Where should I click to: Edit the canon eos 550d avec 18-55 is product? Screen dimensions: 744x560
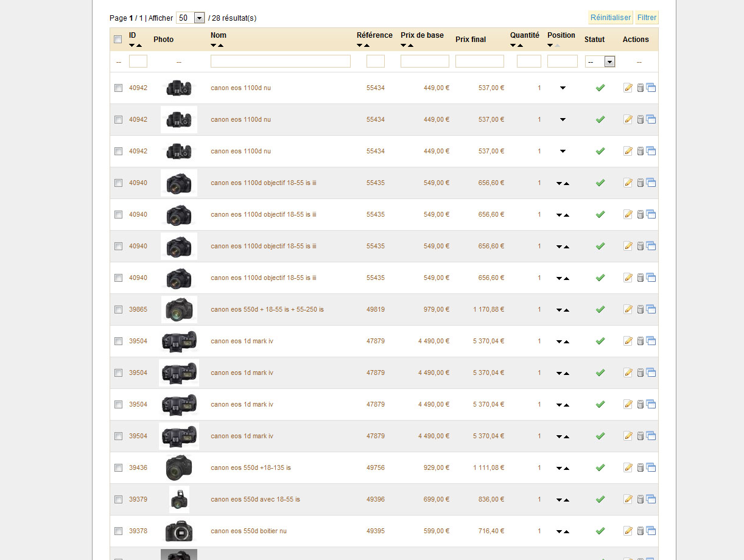click(628, 499)
